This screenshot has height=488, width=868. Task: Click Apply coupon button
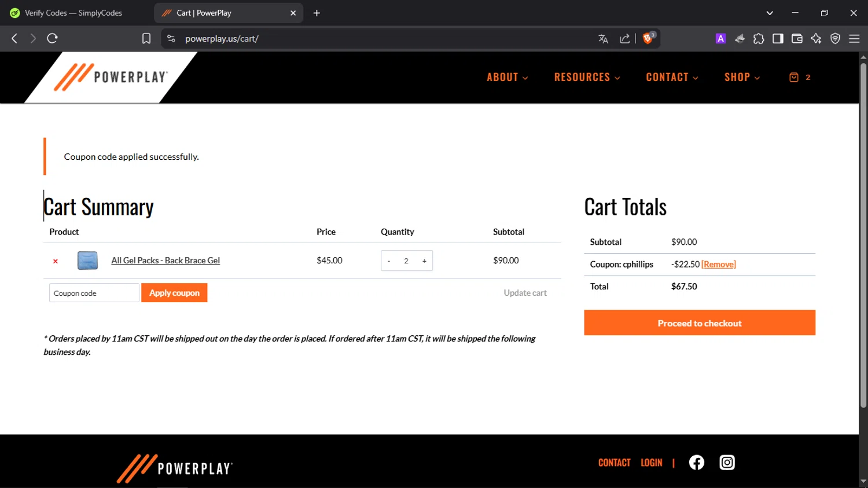pyautogui.click(x=174, y=293)
